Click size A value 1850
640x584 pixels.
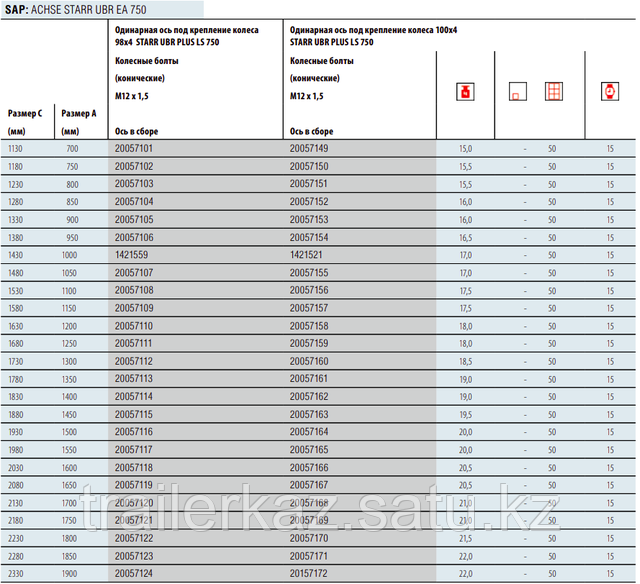[69, 557]
